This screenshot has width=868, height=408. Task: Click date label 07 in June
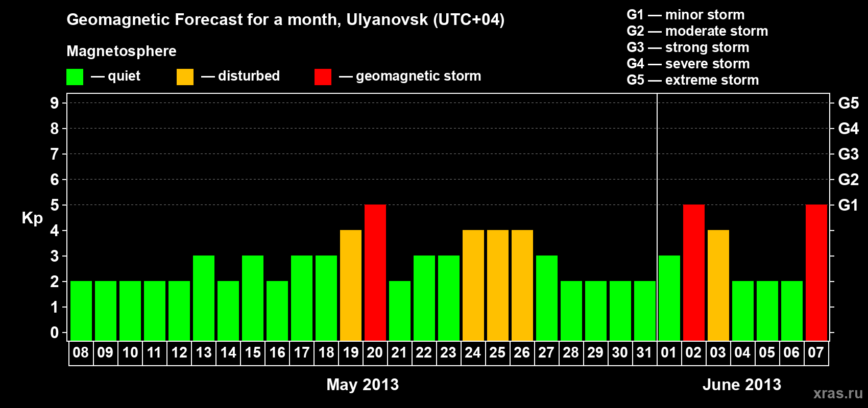[x=816, y=352]
